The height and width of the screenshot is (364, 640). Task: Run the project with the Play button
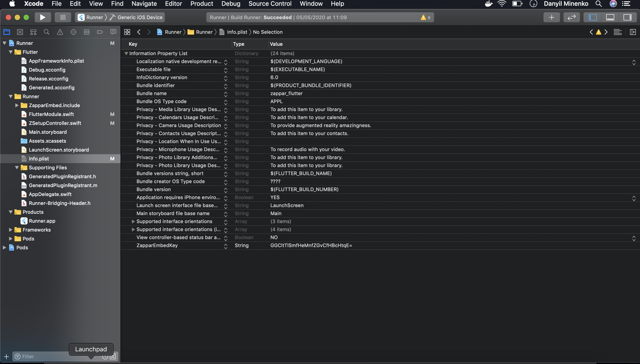click(x=43, y=17)
